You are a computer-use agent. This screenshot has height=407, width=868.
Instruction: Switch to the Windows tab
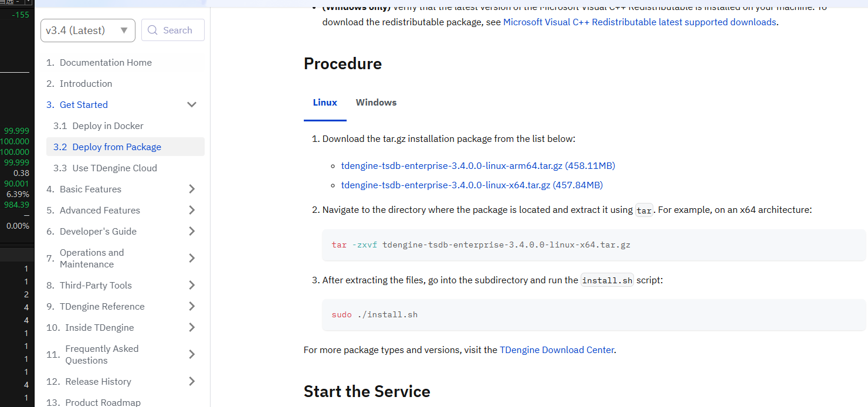(x=376, y=103)
